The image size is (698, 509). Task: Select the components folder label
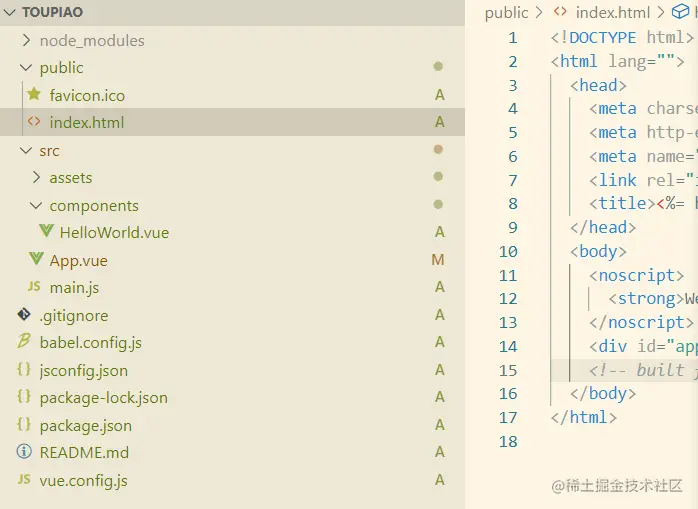tap(94, 206)
